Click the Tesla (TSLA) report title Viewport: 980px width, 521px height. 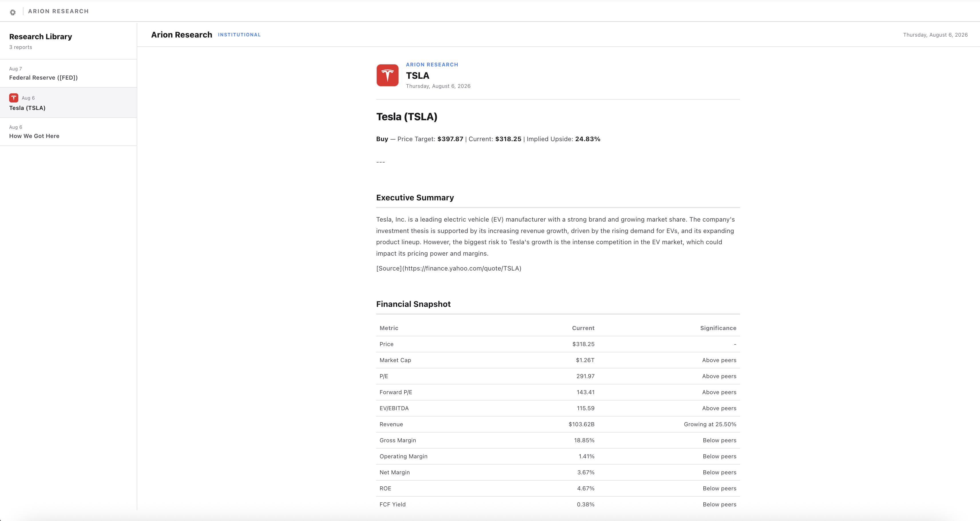pyautogui.click(x=407, y=117)
